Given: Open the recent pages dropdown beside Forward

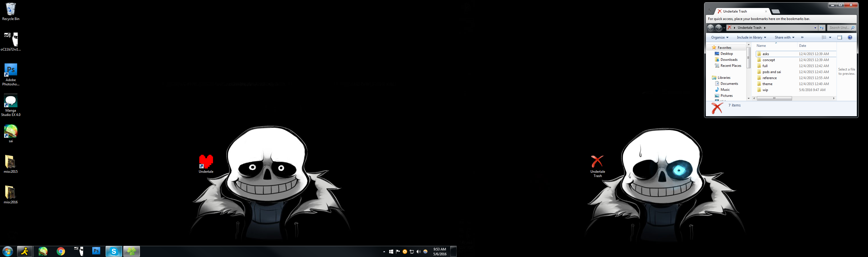Looking at the screenshot, I should pyautogui.click(x=724, y=28).
